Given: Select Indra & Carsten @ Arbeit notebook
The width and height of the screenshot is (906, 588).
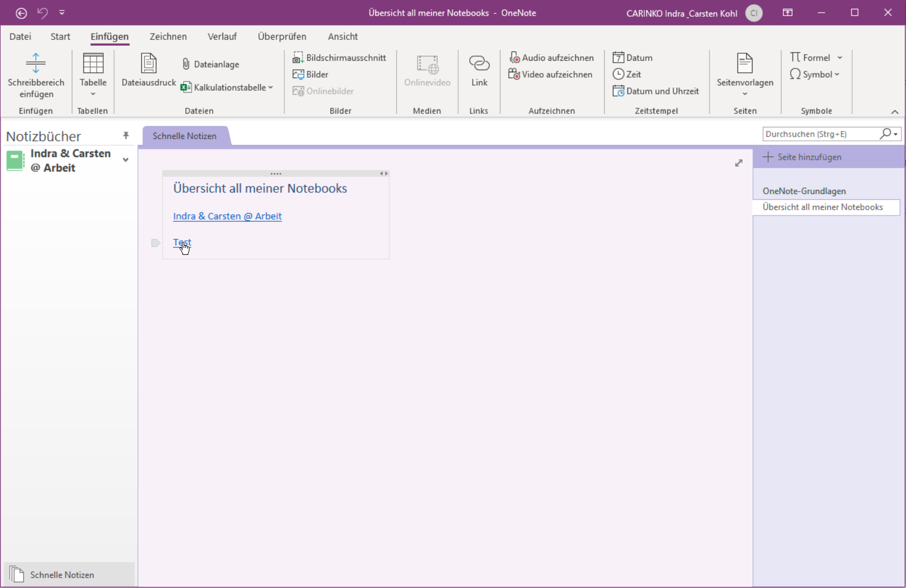Looking at the screenshot, I should click(x=70, y=160).
